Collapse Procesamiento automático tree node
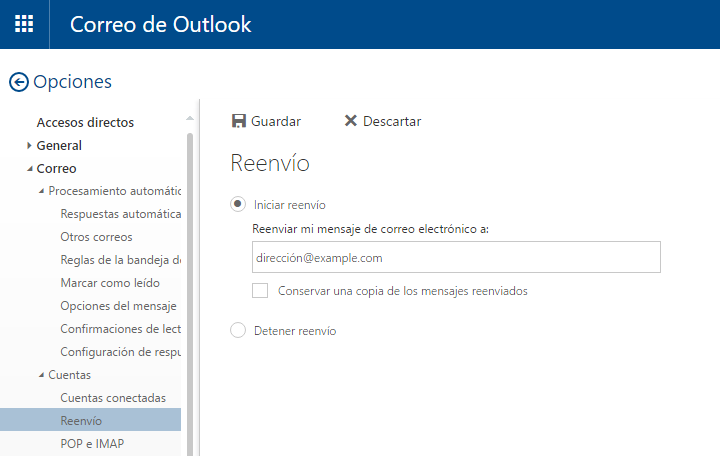This screenshot has height=456, width=720. 41,191
